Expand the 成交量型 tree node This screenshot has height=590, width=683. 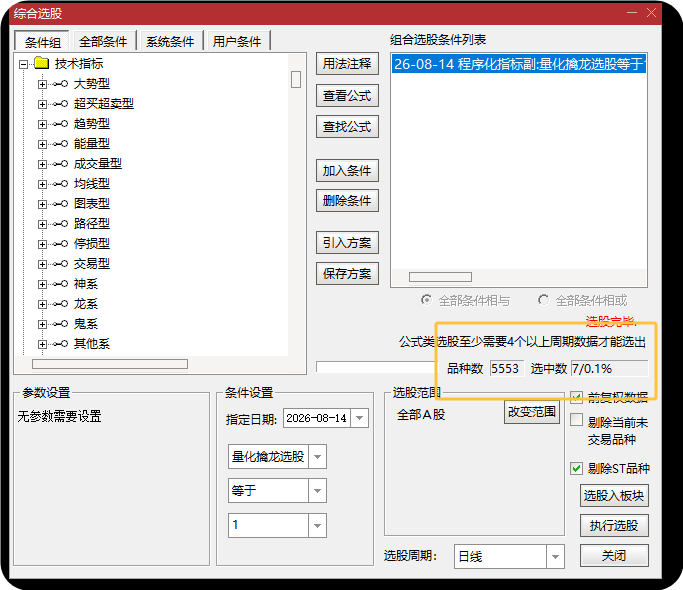[x=42, y=164]
